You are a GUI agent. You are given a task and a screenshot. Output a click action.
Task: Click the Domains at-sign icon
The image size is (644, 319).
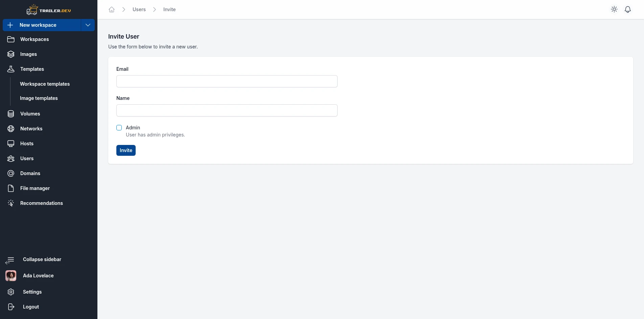point(11,173)
